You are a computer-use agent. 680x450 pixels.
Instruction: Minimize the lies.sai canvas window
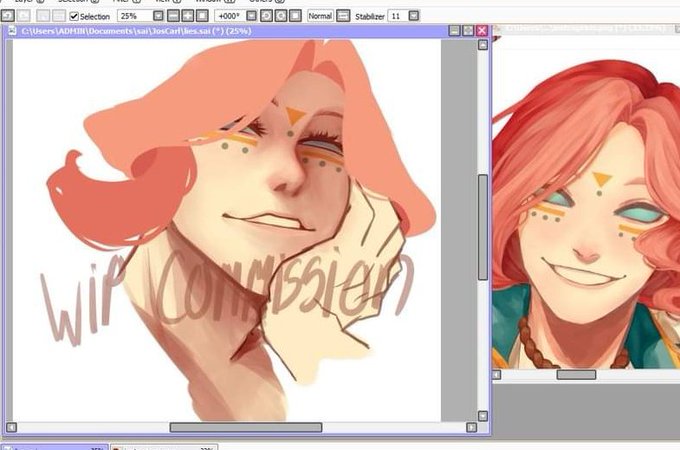[x=454, y=30]
